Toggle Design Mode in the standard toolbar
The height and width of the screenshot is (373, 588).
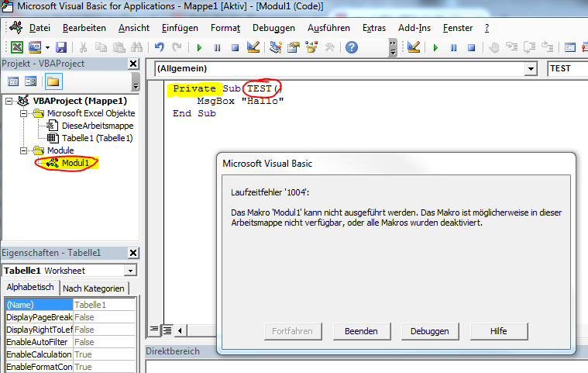click(x=253, y=47)
